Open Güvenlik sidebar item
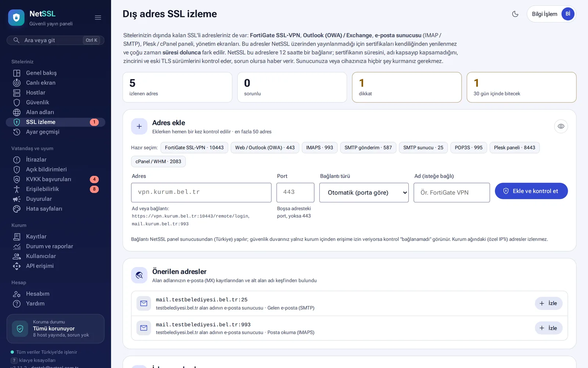Image resolution: width=588 pixels, height=368 pixels. point(55,102)
